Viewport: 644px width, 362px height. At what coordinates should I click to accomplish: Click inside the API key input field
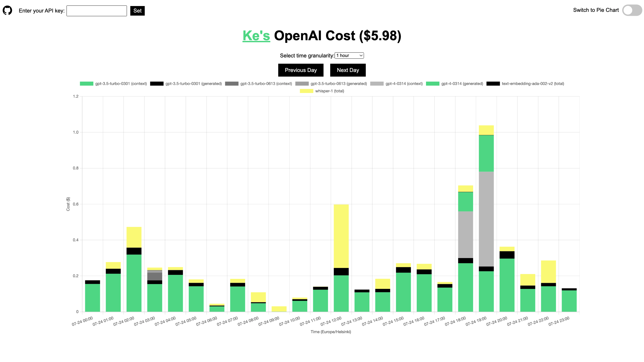pyautogui.click(x=96, y=11)
